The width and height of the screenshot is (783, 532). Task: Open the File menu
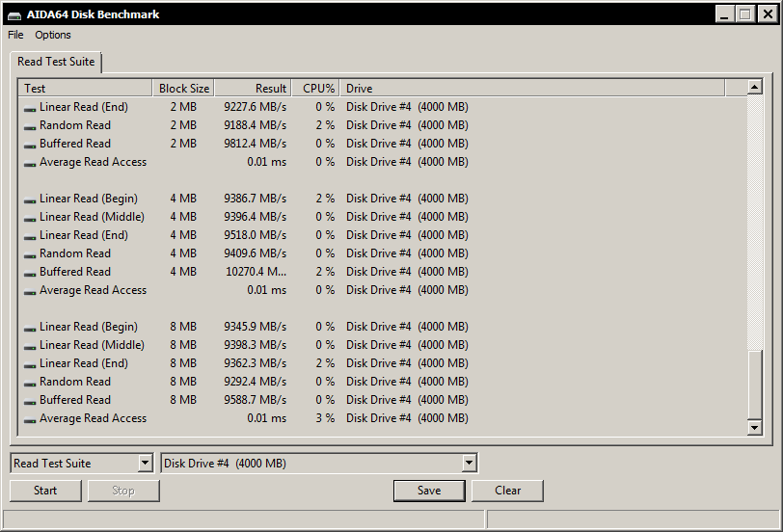15,35
